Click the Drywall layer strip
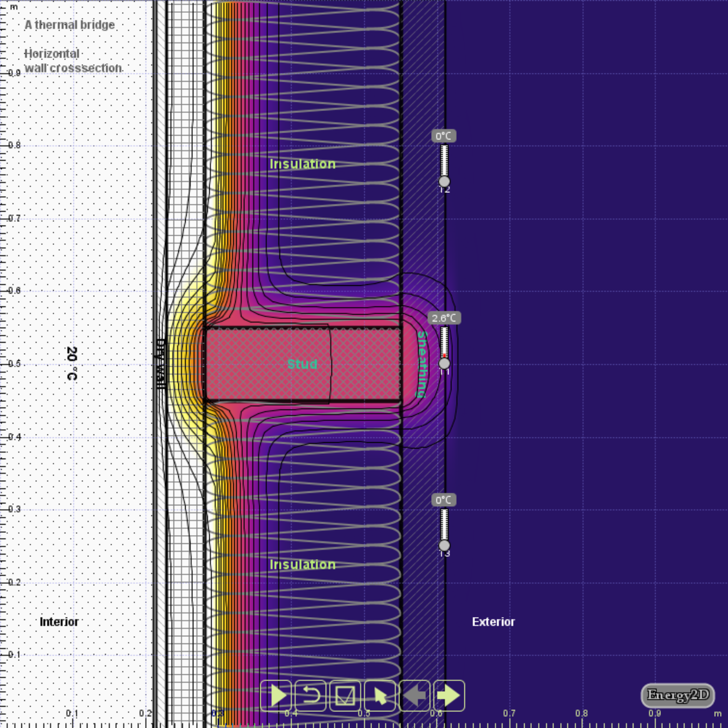728x728 pixels. (x=160, y=364)
